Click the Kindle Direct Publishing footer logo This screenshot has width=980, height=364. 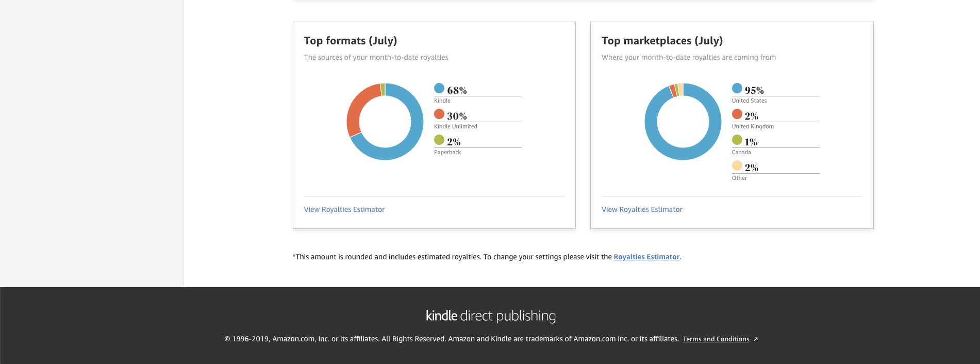point(491,316)
